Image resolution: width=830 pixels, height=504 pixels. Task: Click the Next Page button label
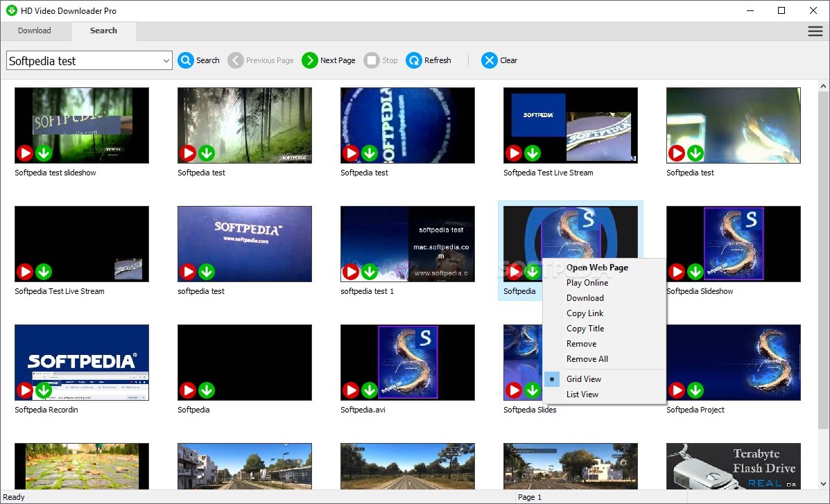(338, 60)
